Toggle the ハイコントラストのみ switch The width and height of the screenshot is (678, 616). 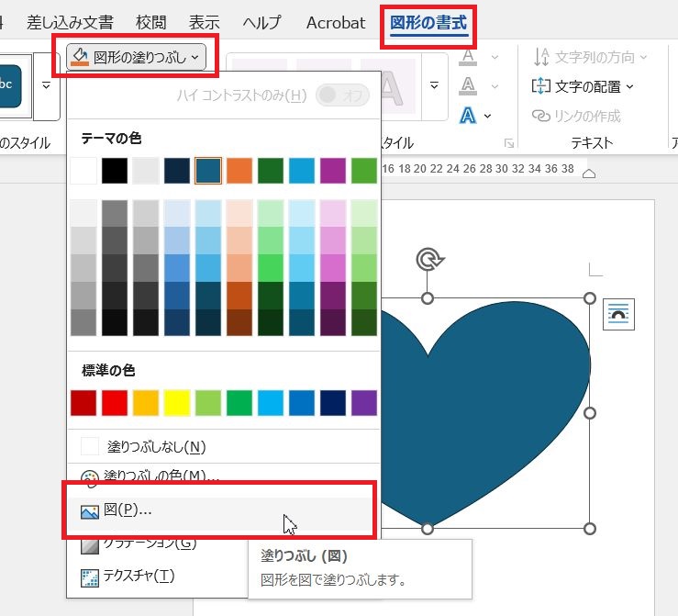pos(342,95)
